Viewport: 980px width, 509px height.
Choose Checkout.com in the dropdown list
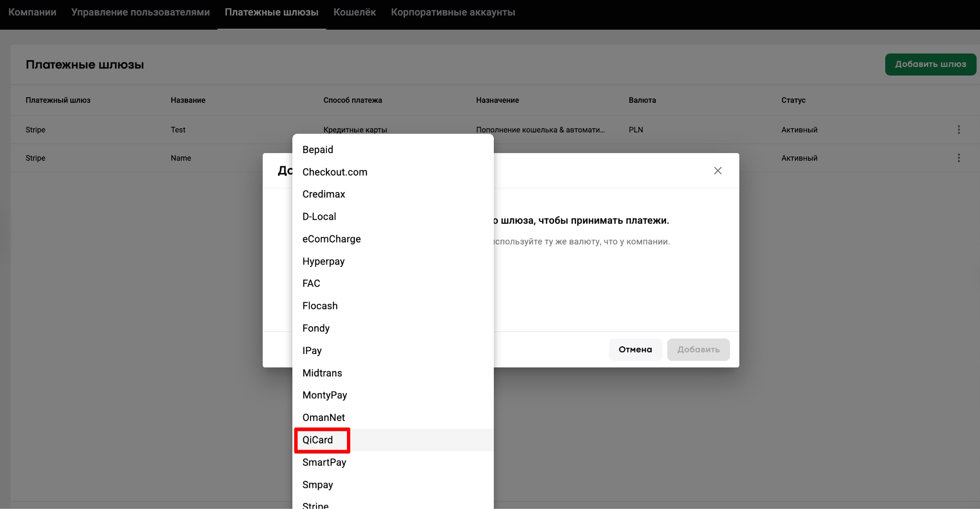393,172
